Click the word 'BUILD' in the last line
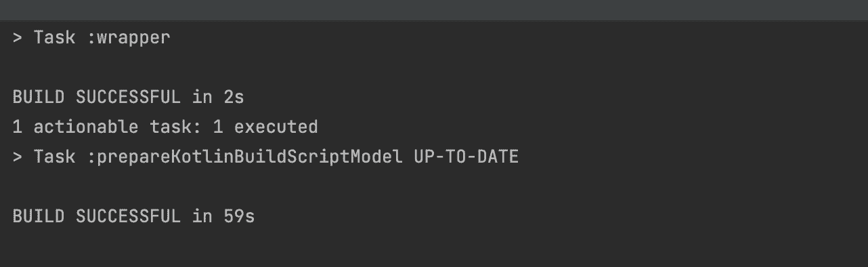 pos(39,217)
